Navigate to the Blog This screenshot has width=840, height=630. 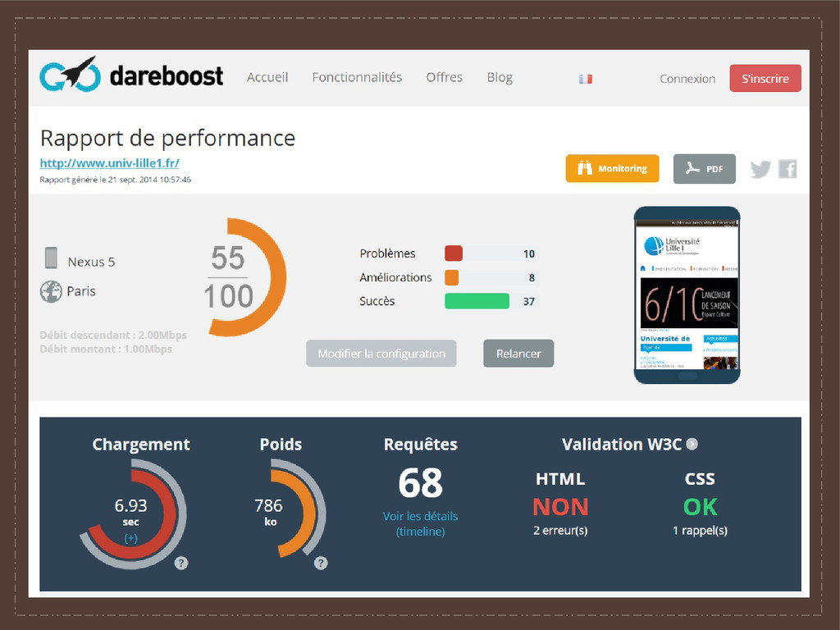pos(500,78)
